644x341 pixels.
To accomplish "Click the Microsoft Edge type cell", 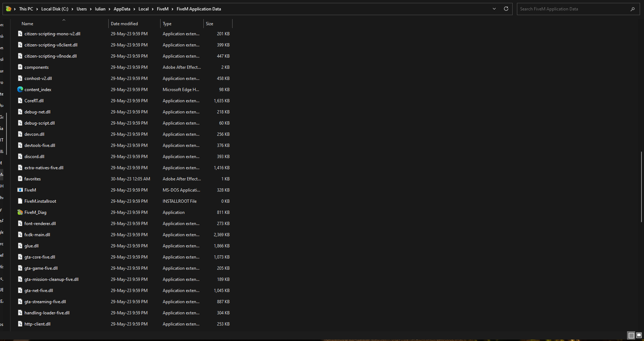I will pyautogui.click(x=181, y=89).
